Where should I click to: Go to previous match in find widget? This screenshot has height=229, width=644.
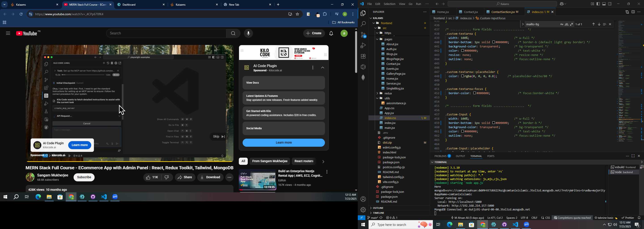593,24
